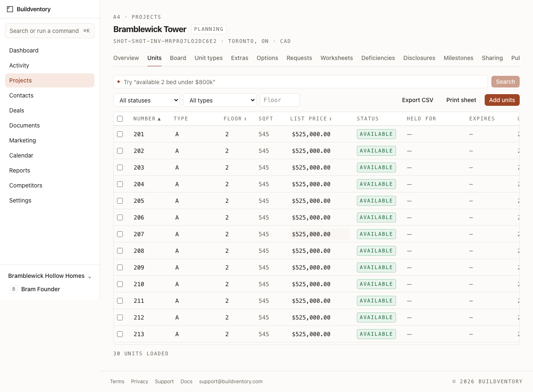
Task: Go to the Requests tab
Action: tap(299, 58)
